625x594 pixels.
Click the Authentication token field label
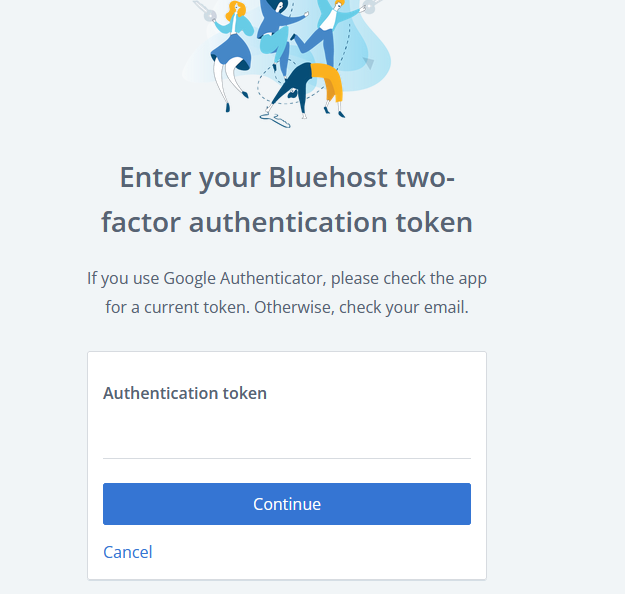point(185,393)
